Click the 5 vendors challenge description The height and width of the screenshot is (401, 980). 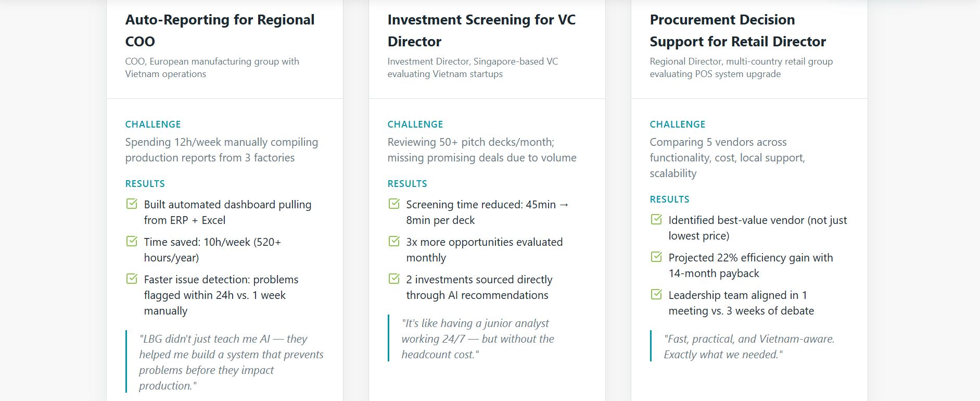pos(727,157)
